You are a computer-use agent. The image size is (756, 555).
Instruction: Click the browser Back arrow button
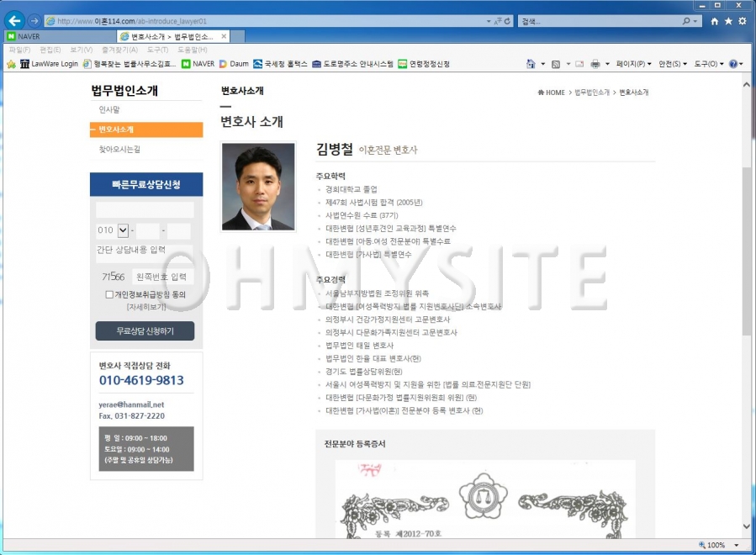[14, 20]
